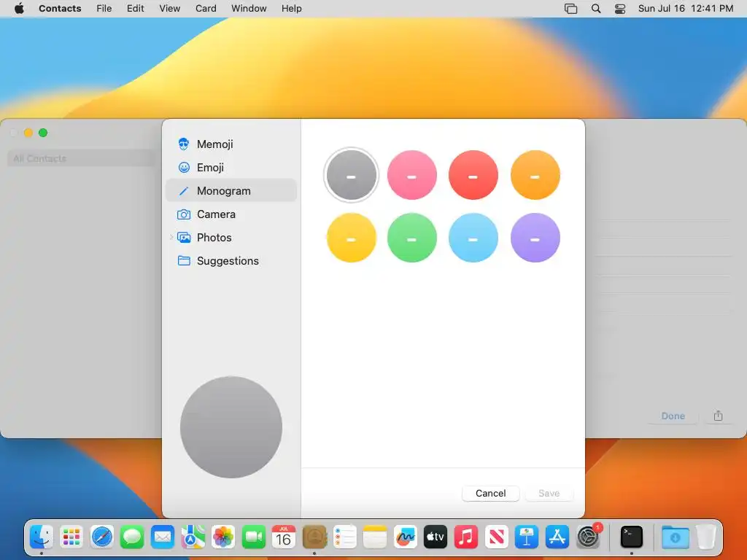The image size is (747, 560).
Task: Open Freeform from the Dock
Action: point(406,537)
